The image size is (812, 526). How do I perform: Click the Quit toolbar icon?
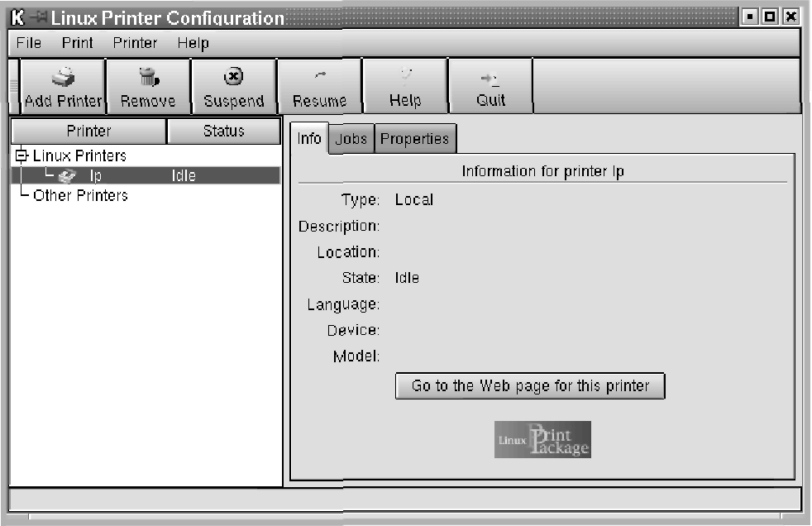pyautogui.click(x=490, y=78)
